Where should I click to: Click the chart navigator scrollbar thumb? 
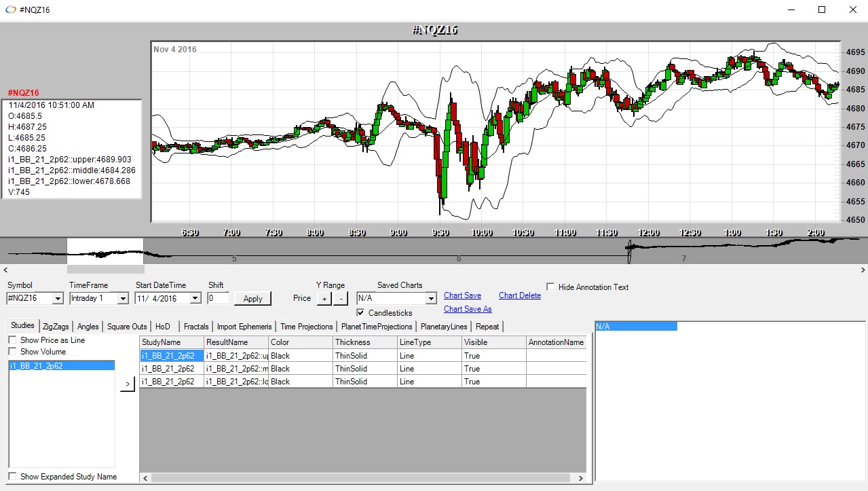(x=105, y=270)
